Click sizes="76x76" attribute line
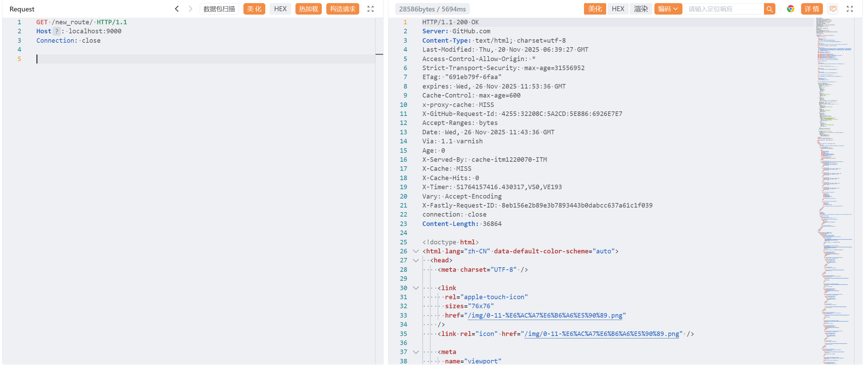The width and height of the screenshot is (868, 370). (470, 306)
